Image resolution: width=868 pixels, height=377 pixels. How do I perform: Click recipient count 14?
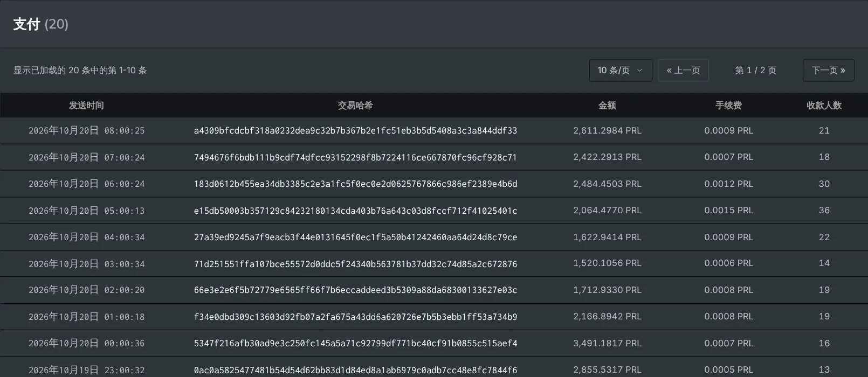pos(824,263)
